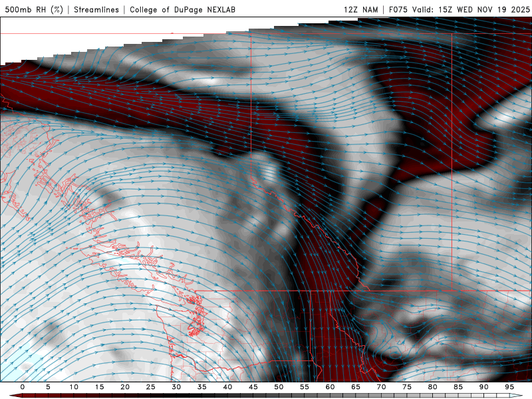532x399 pixels.
Task: Click the 70 label on the colorbar scale
Action: (x=381, y=387)
